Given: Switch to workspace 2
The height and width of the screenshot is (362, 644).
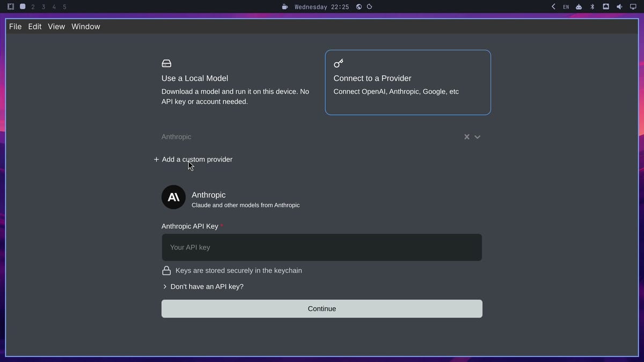Looking at the screenshot, I should (x=33, y=7).
